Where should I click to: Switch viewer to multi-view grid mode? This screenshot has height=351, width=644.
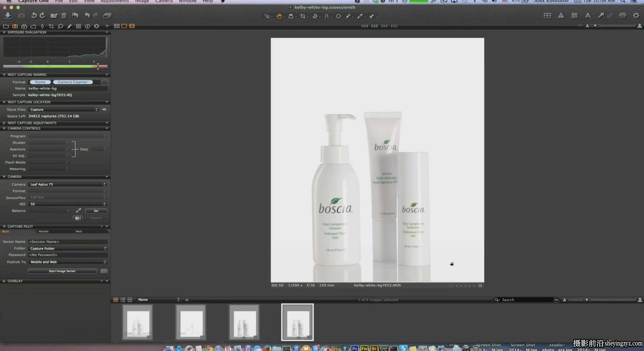point(117,26)
